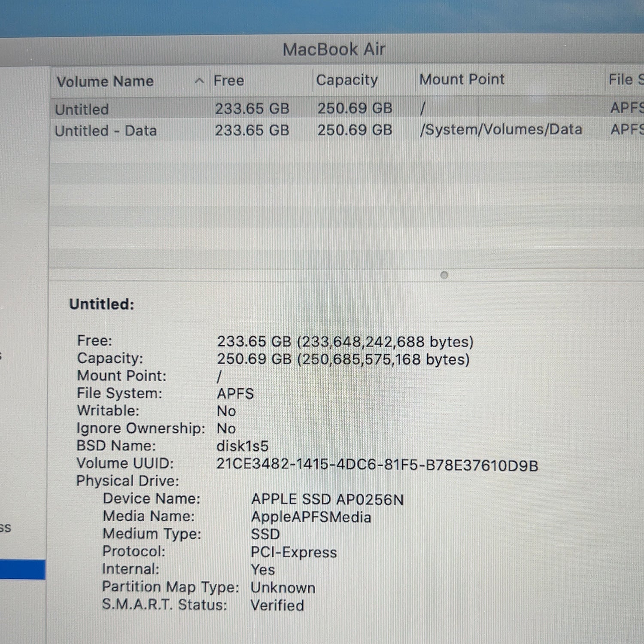The width and height of the screenshot is (644, 644).
Task: Click the split pane divider handle dot
Action: pos(444,275)
